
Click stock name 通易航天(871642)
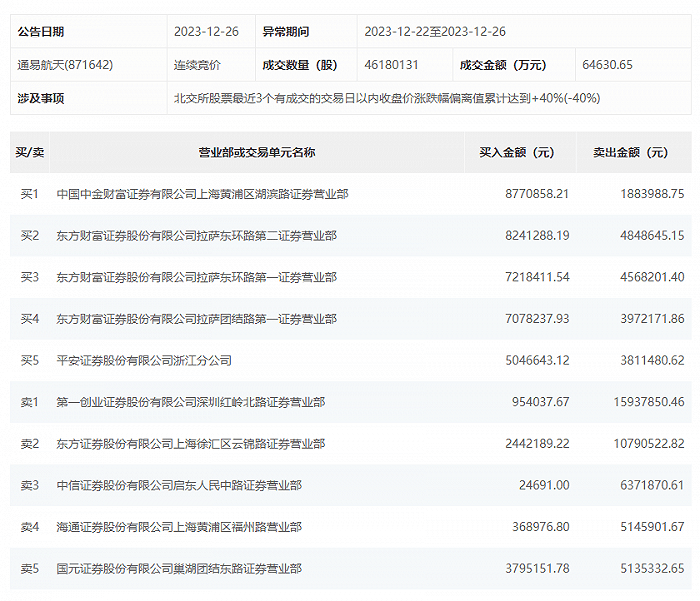[65, 65]
